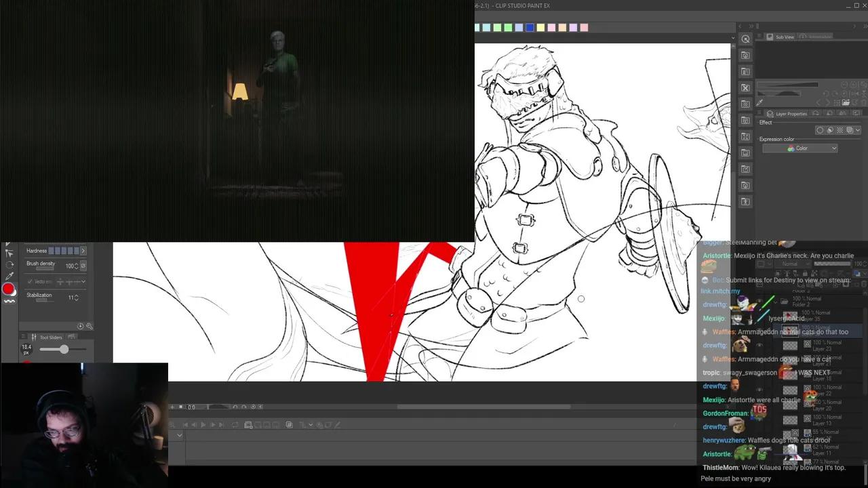The image size is (868, 488).
Task: Click the last folder icon in right side strip
Action: 745,201
